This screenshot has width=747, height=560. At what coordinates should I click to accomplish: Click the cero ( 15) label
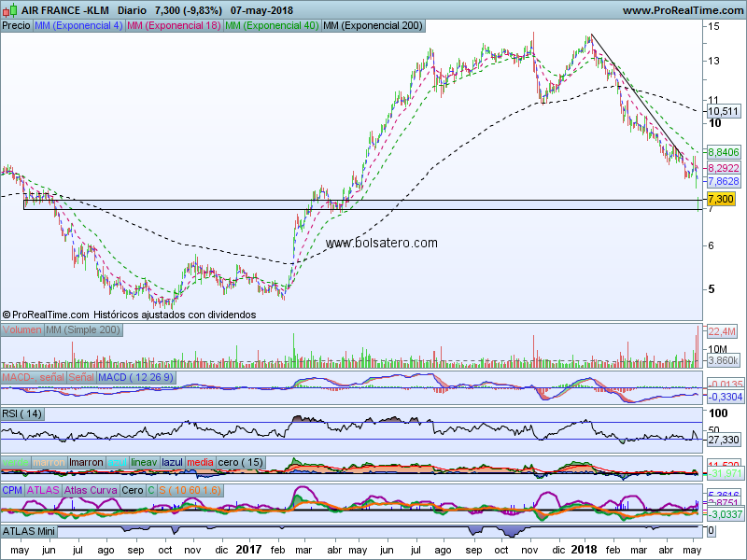point(240,462)
